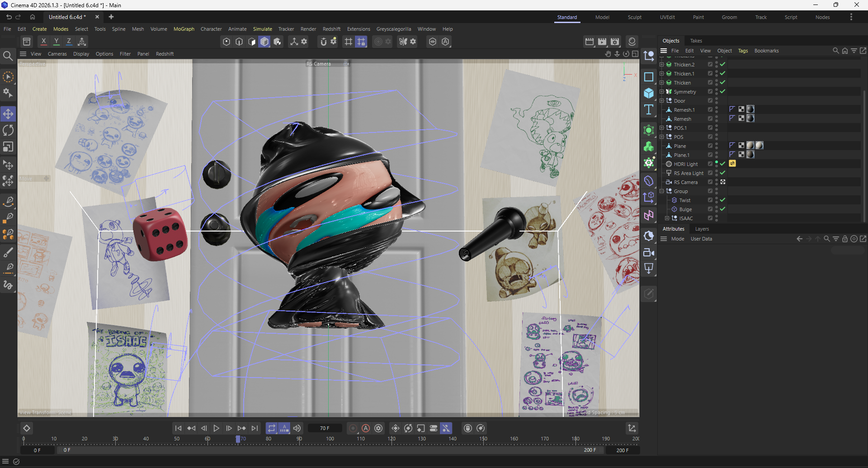This screenshot has width=868, height=468.
Task: Open the search magnifier in left toolbar
Action: [x=8, y=56]
